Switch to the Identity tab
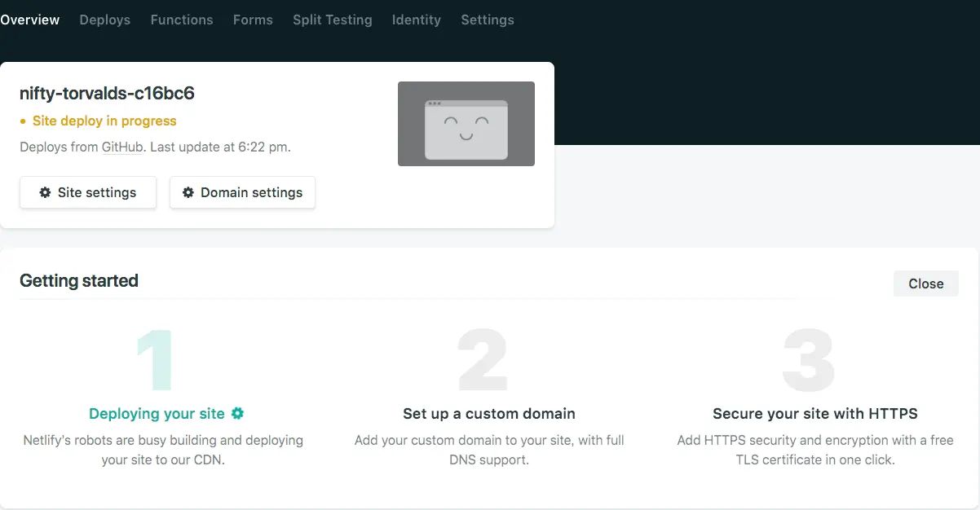 417,20
